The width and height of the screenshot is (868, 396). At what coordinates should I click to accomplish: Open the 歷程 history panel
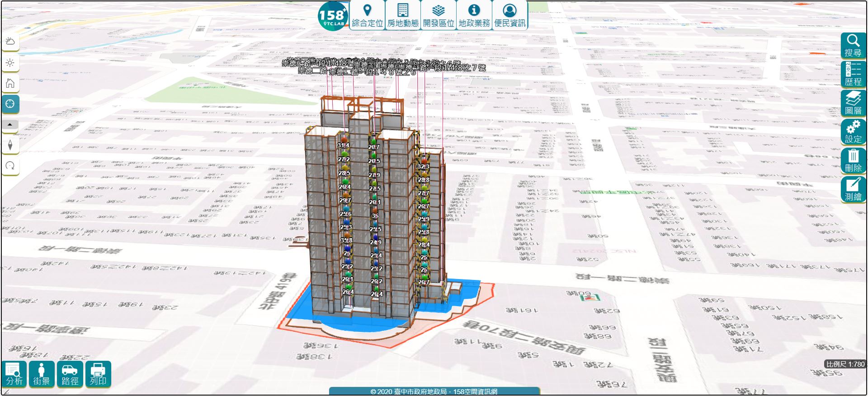[853, 74]
